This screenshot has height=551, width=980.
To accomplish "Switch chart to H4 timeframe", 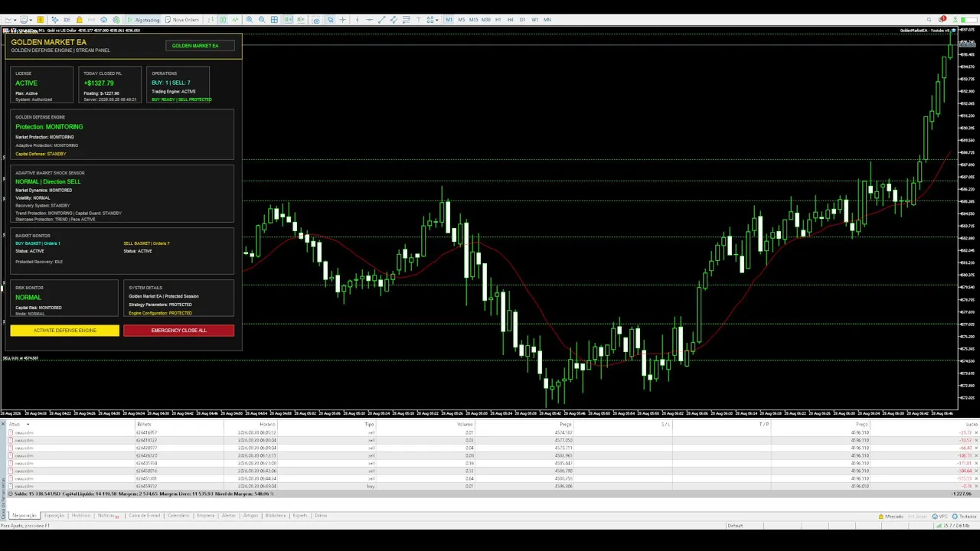I will coord(510,19).
